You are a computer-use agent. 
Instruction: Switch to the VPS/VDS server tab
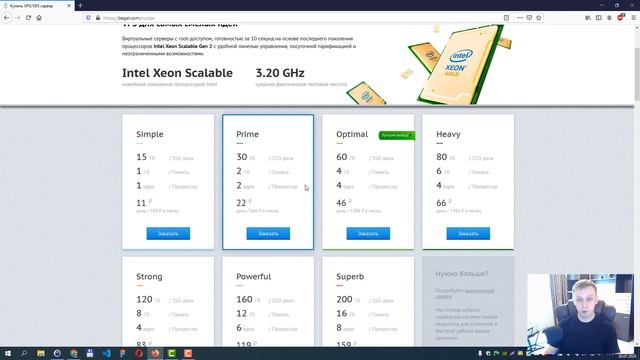click(37, 6)
